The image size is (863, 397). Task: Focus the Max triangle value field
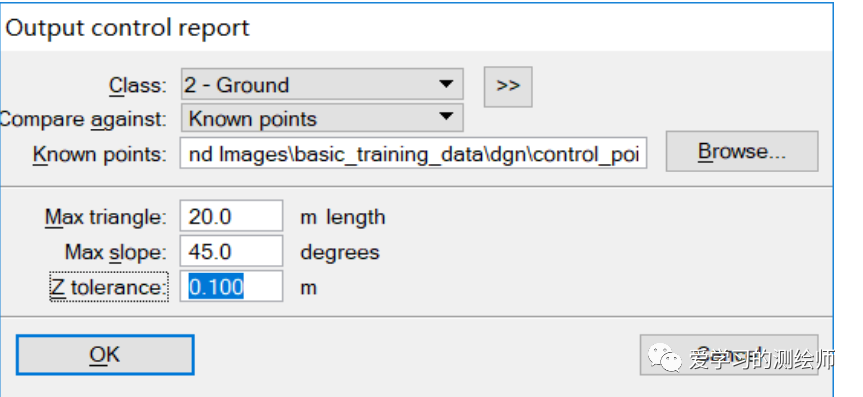(231, 216)
